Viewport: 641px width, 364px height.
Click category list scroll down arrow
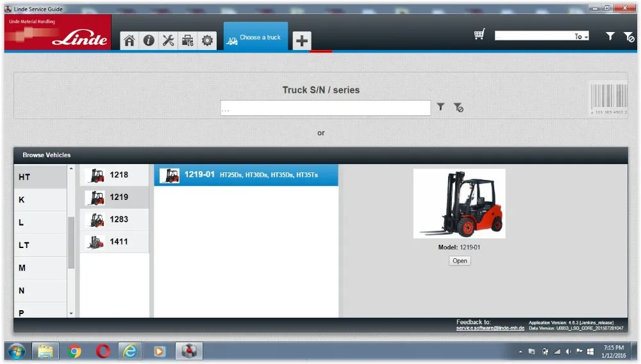pyautogui.click(x=71, y=313)
